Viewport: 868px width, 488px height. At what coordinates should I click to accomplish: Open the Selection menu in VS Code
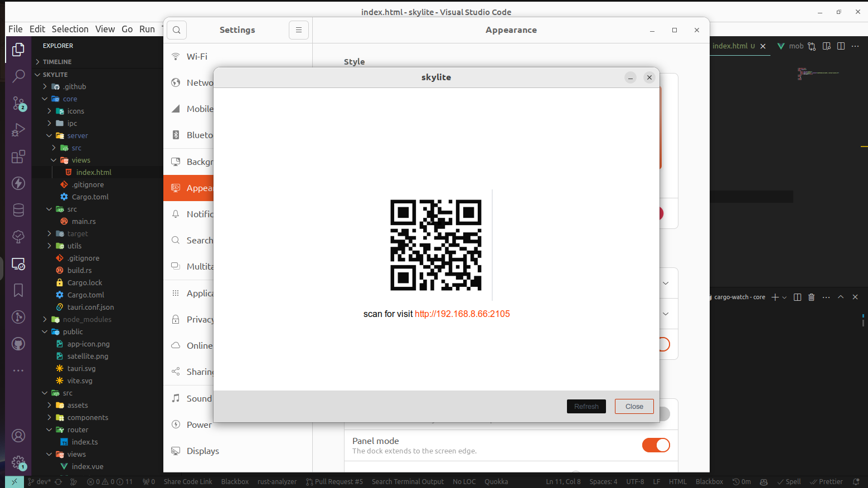(70, 29)
